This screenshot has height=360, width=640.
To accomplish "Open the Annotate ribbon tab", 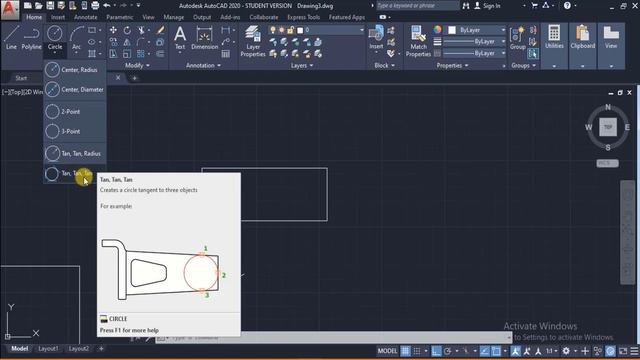I will (x=86, y=17).
